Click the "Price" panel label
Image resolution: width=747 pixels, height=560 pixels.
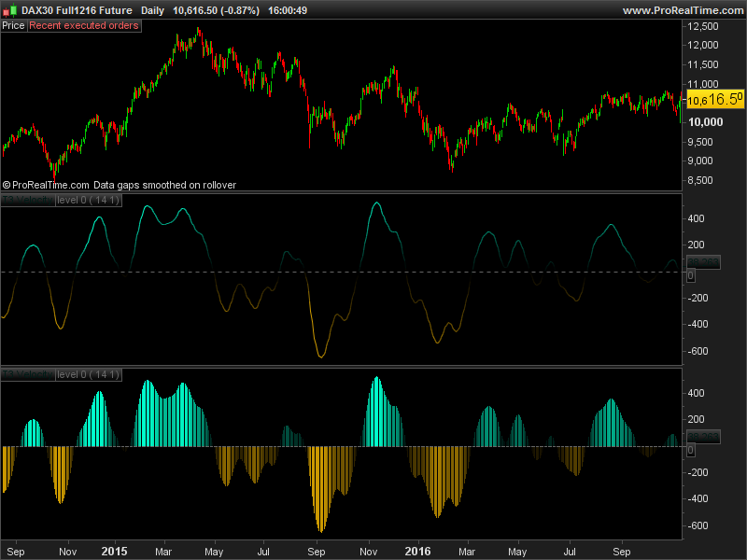pyautogui.click(x=13, y=26)
